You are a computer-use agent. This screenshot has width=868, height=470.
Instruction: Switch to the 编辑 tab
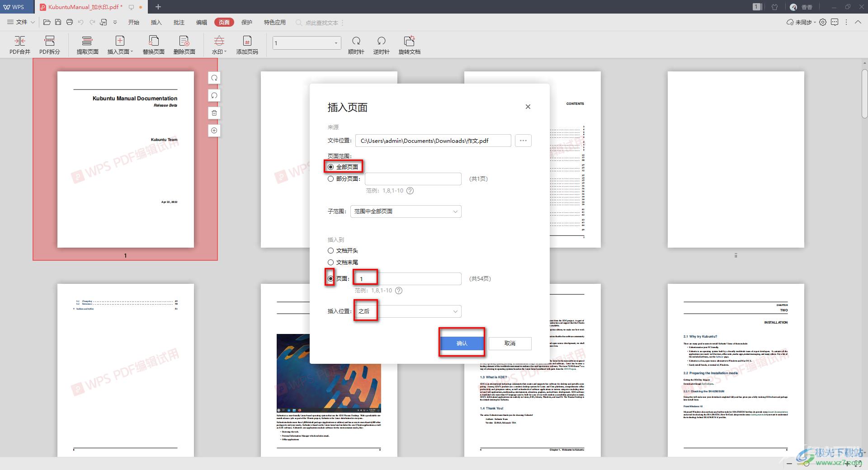pos(201,22)
